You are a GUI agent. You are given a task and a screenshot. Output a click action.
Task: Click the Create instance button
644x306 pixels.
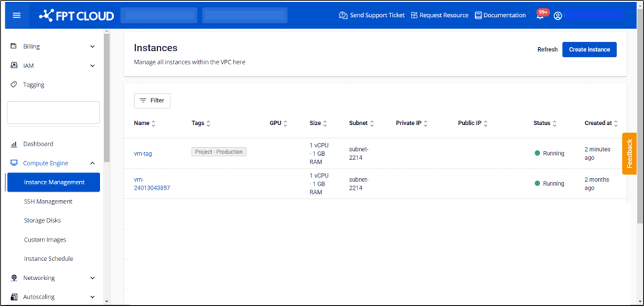pyautogui.click(x=589, y=49)
